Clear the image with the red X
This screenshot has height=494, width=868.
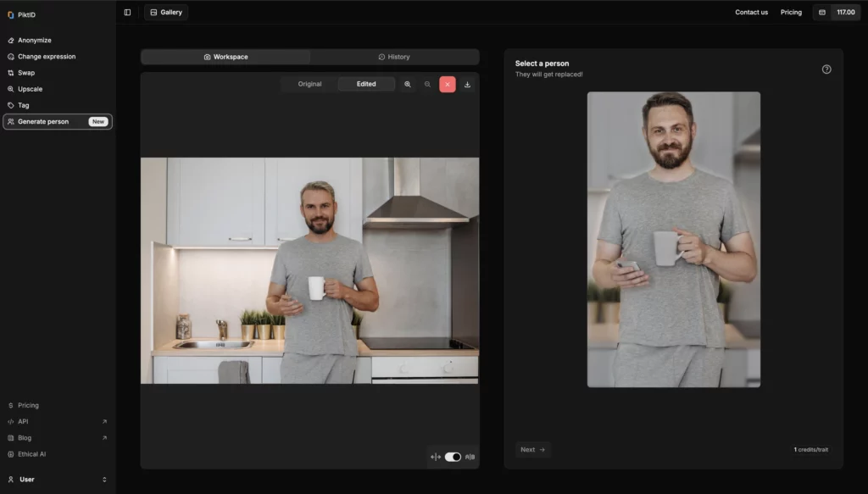[x=448, y=84]
